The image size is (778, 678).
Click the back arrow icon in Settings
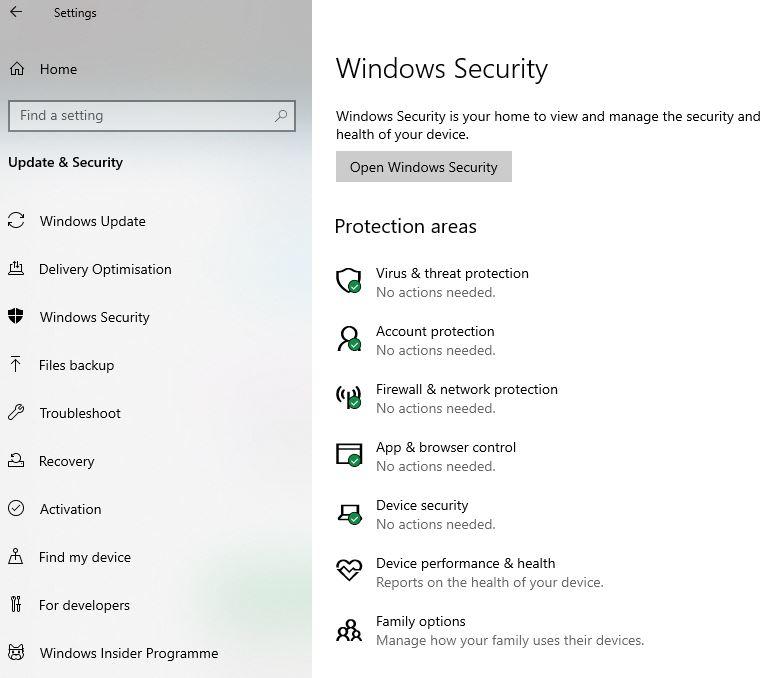click(16, 12)
